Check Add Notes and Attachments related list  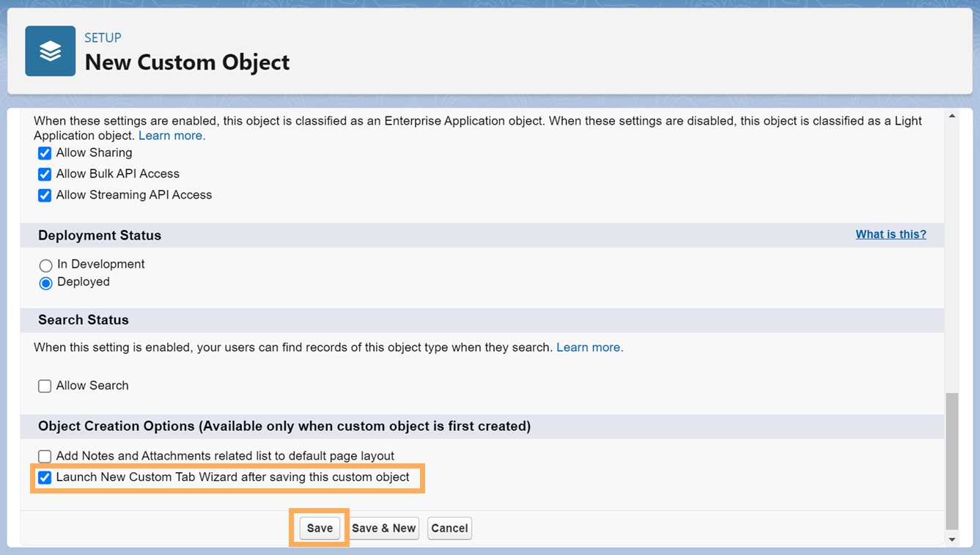(x=45, y=457)
